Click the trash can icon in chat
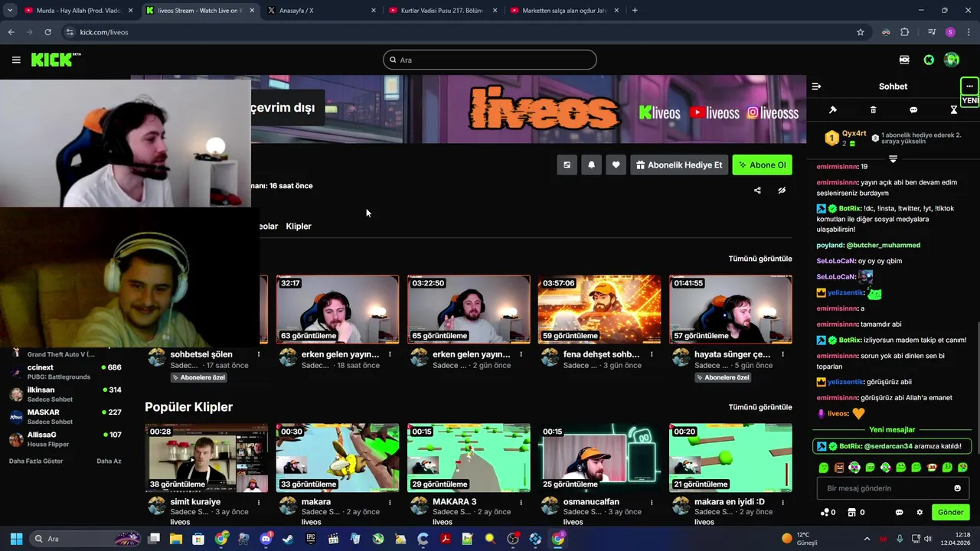 tap(873, 110)
